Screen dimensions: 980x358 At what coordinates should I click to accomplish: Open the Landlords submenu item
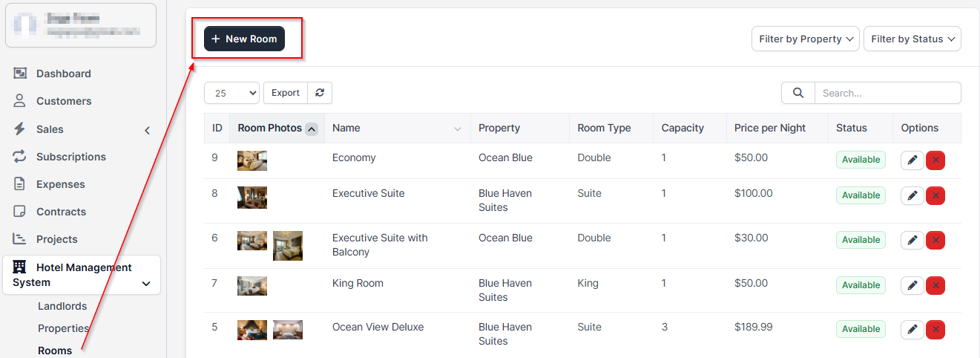[x=62, y=306]
